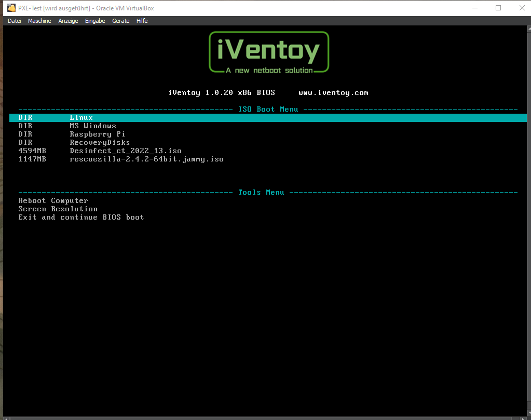Select the MS Windows directory entry

tap(268, 126)
